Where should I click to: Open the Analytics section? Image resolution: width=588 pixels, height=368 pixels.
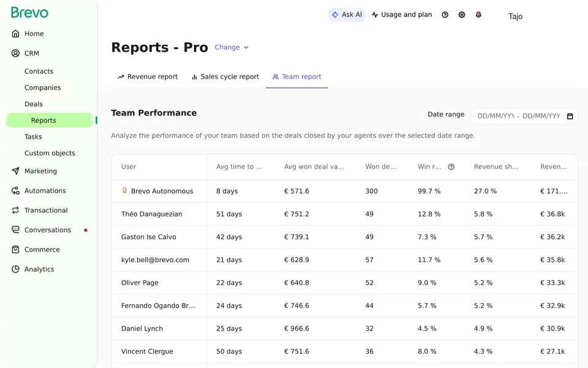39,269
